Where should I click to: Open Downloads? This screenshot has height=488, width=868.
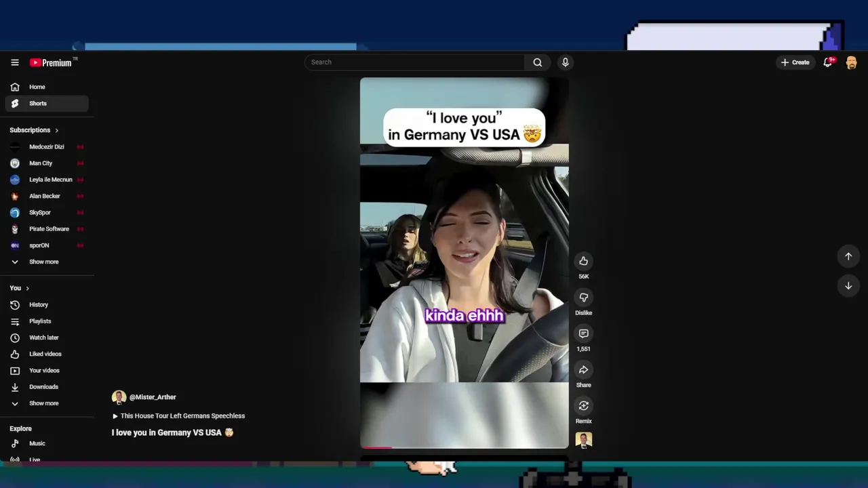tap(47, 387)
